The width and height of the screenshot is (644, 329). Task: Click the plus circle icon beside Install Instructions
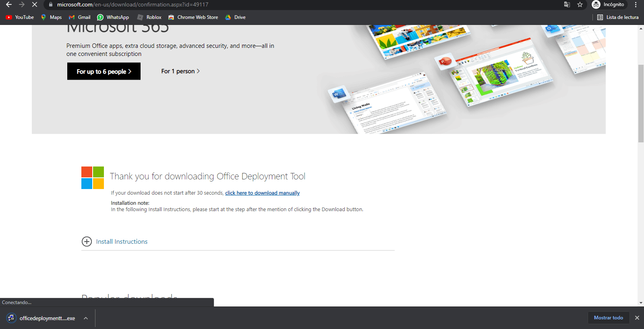pyautogui.click(x=87, y=241)
